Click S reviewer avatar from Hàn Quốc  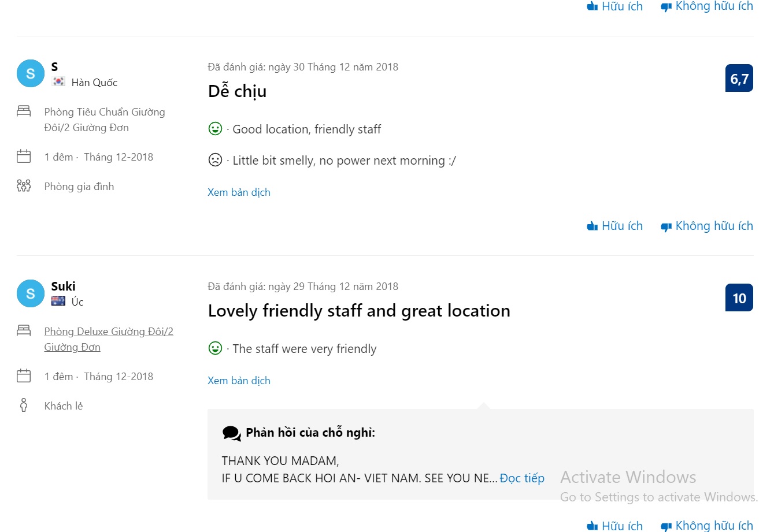pos(31,74)
